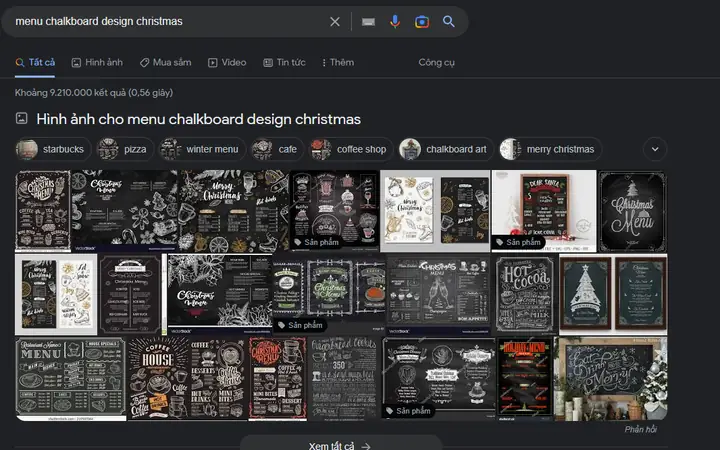Filter images by coffee shop chip
This screenshot has height=450, width=720.
[x=350, y=149]
